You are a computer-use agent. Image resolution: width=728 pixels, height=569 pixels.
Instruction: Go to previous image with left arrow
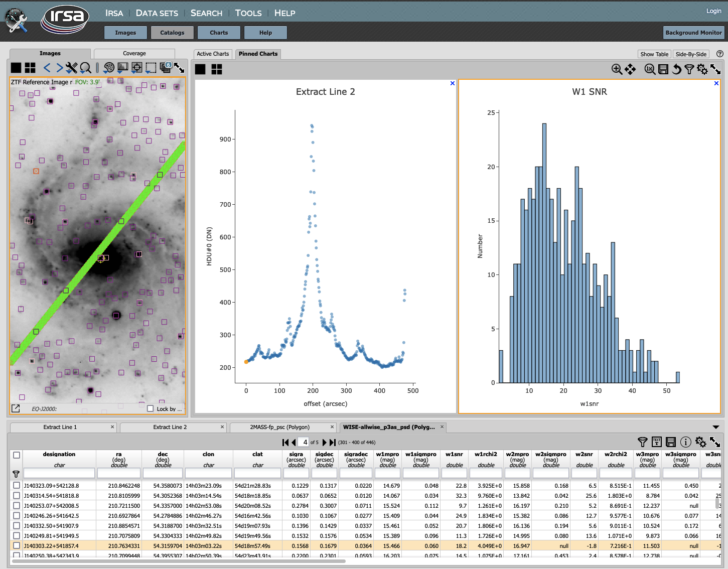click(x=47, y=67)
